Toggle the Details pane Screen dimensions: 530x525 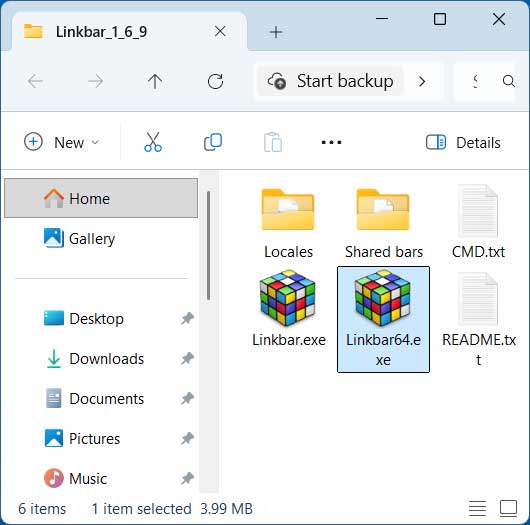pos(463,142)
